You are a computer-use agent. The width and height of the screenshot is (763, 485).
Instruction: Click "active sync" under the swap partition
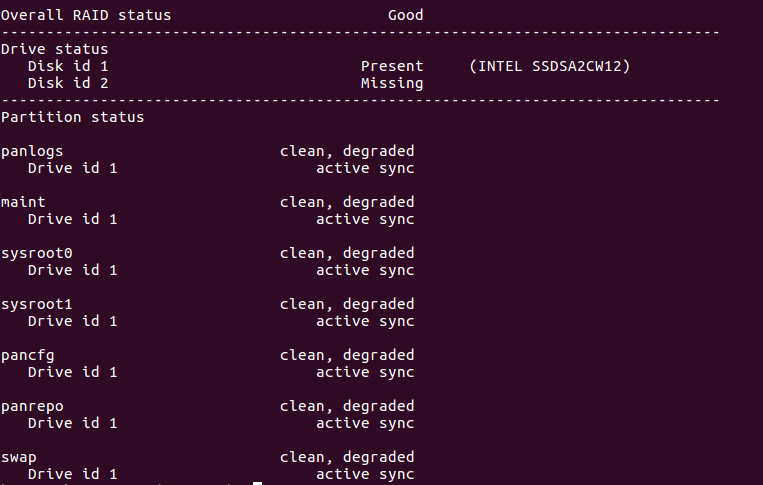[365, 474]
